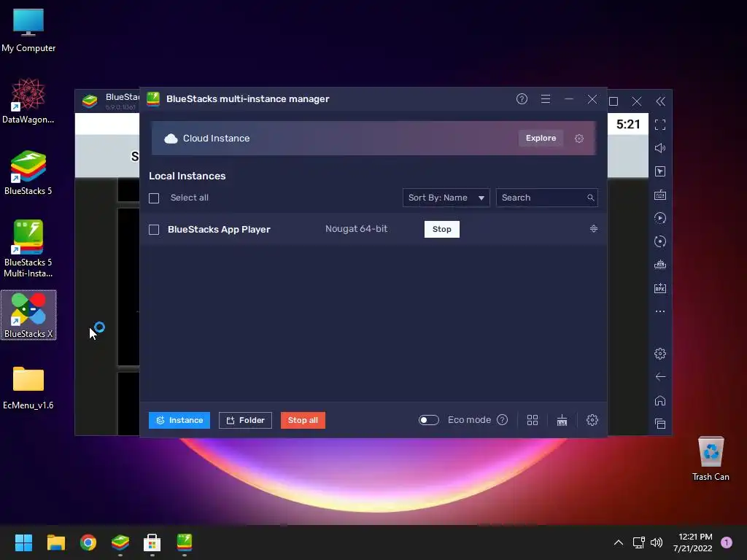Click the Search instances field
747x560 pixels.
546,198
